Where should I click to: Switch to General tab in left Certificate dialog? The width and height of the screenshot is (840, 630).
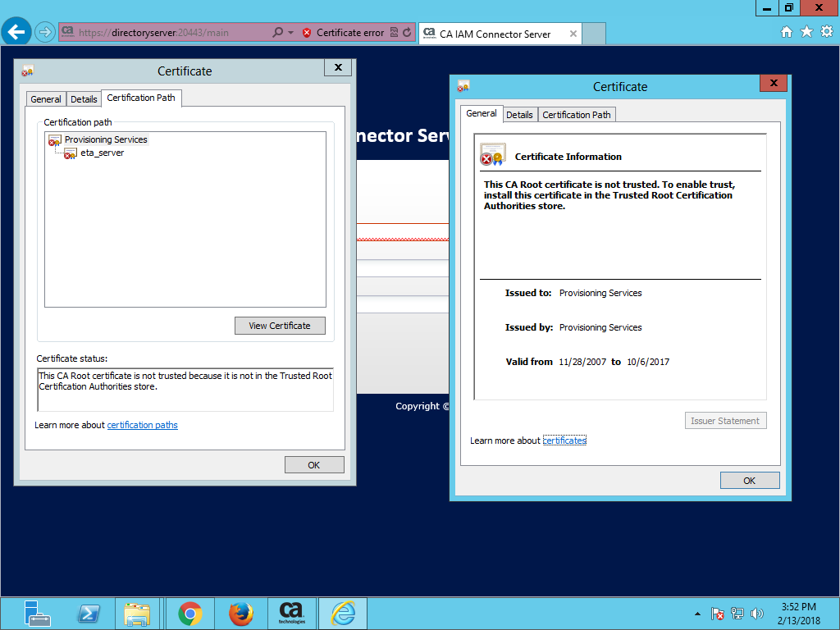tap(46, 99)
